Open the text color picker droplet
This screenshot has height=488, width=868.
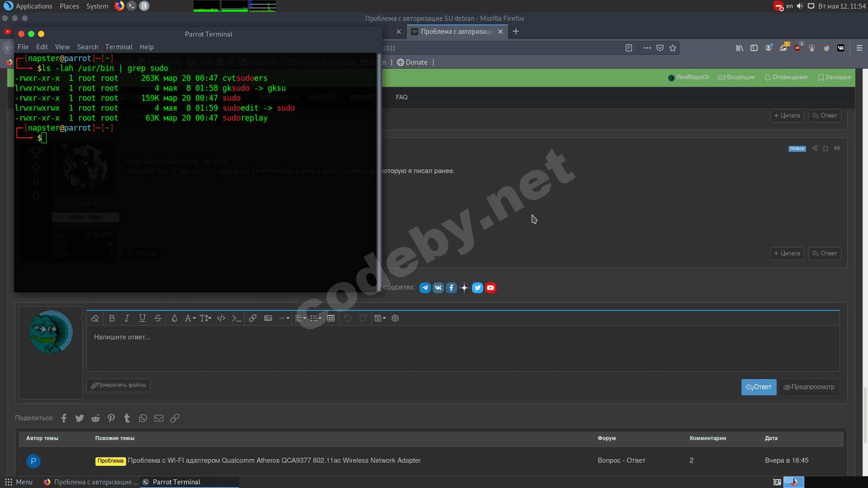pos(174,318)
